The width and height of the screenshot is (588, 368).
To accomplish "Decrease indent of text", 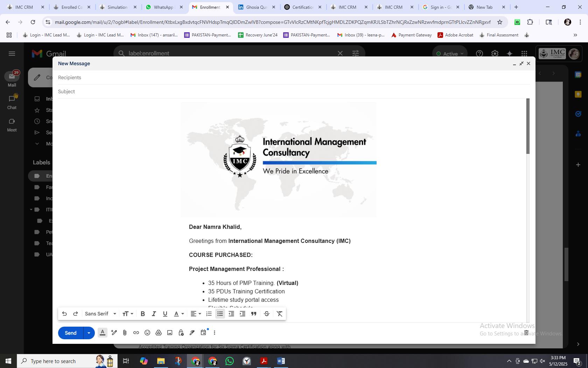I will point(231,314).
